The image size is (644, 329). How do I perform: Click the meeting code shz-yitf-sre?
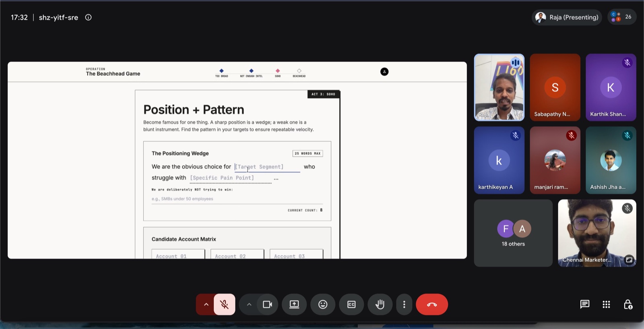coord(58,17)
